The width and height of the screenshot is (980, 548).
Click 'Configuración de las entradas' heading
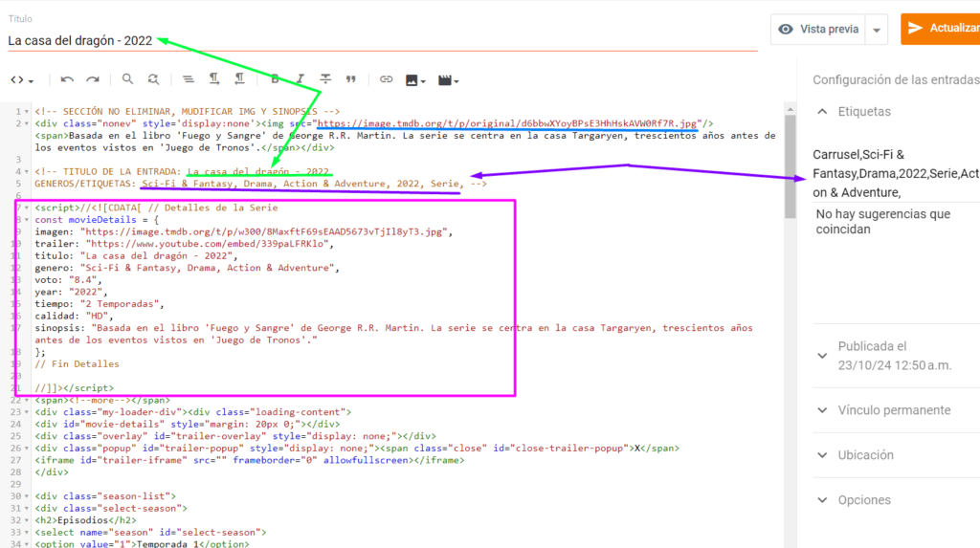click(896, 80)
